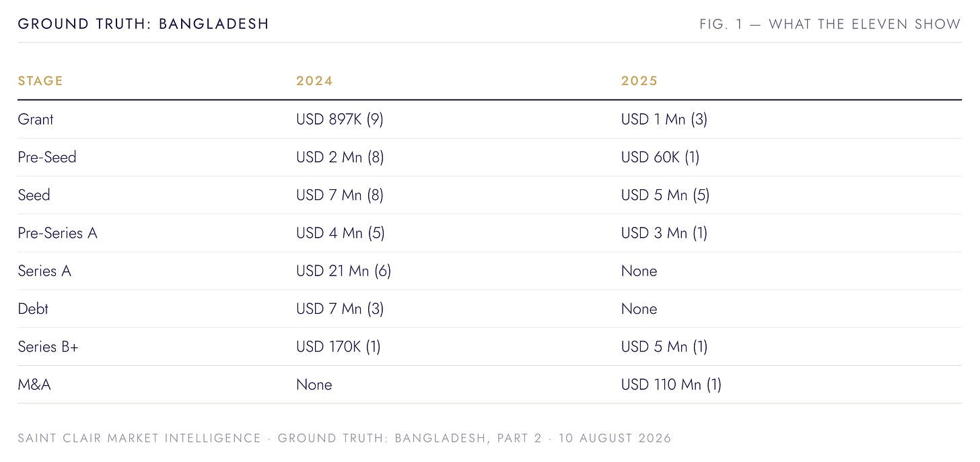The width and height of the screenshot is (980, 462).
Task: Select the Pre-Series A row label
Action: pos(58,233)
